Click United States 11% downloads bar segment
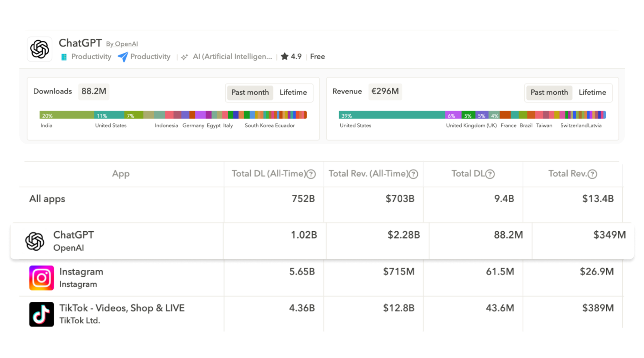The height and width of the screenshot is (358, 644). click(x=109, y=115)
